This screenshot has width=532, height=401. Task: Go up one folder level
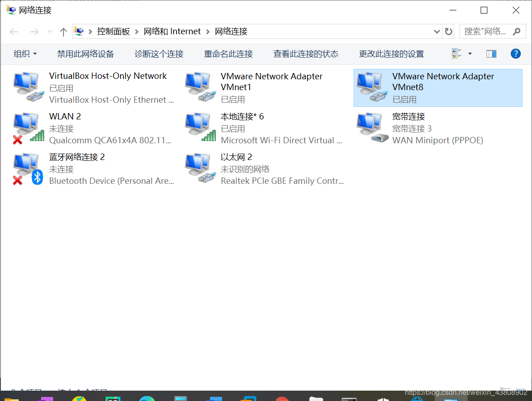pos(63,32)
